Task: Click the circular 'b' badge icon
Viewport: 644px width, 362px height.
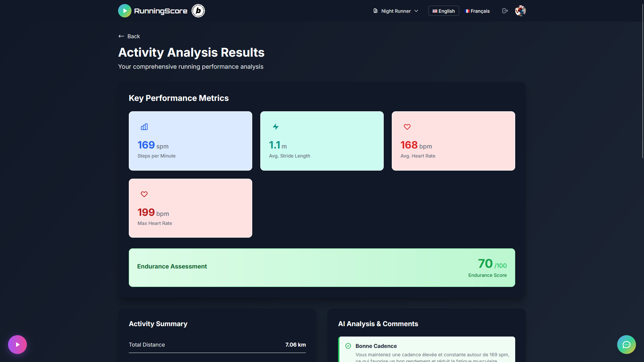Action: click(x=198, y=11)
